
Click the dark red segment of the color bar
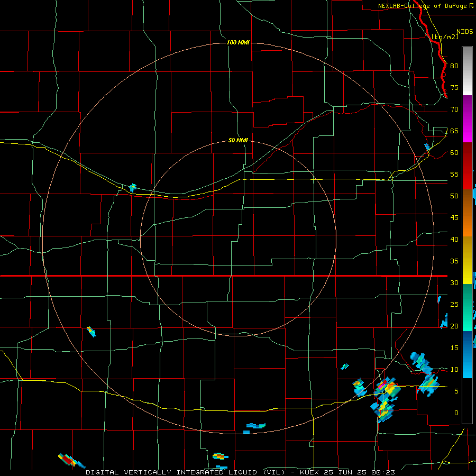[467, 166]
